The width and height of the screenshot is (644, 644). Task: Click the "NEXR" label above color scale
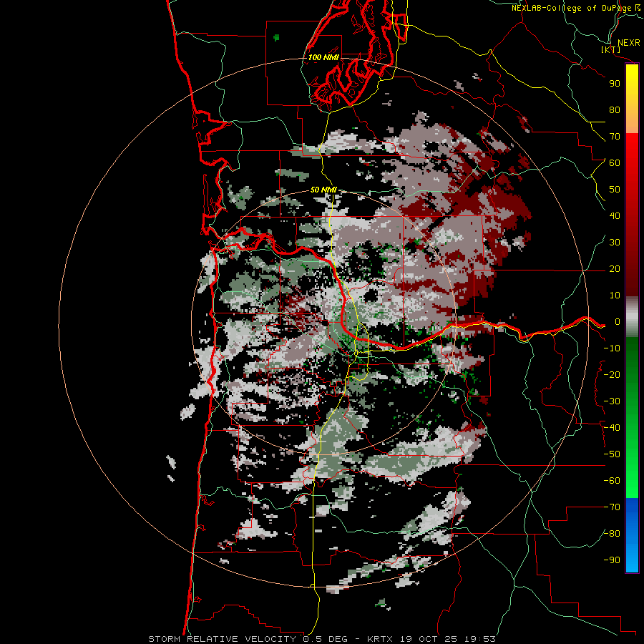(628, 43)
